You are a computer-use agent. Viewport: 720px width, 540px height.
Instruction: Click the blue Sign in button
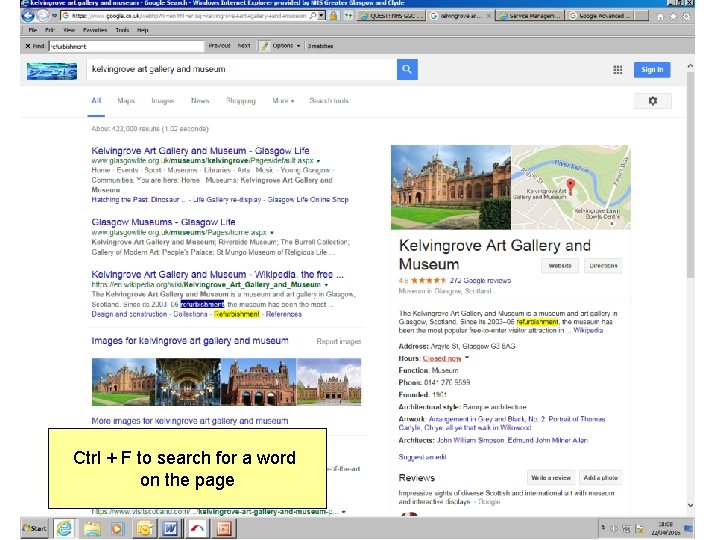[x=652, y=70]
